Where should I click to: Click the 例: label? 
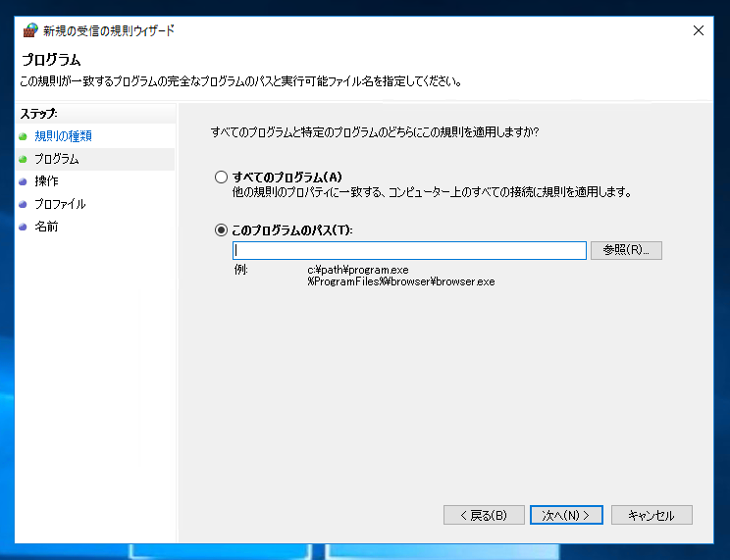point(240,270)
